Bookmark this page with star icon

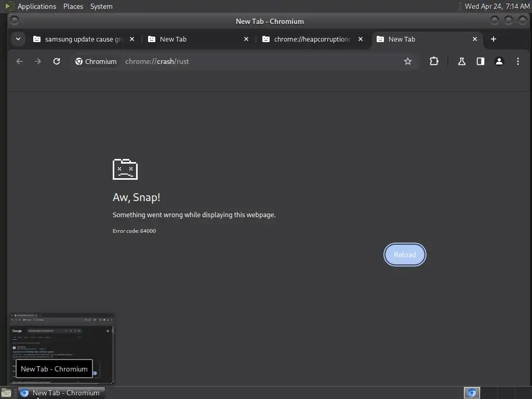[408, 61]
